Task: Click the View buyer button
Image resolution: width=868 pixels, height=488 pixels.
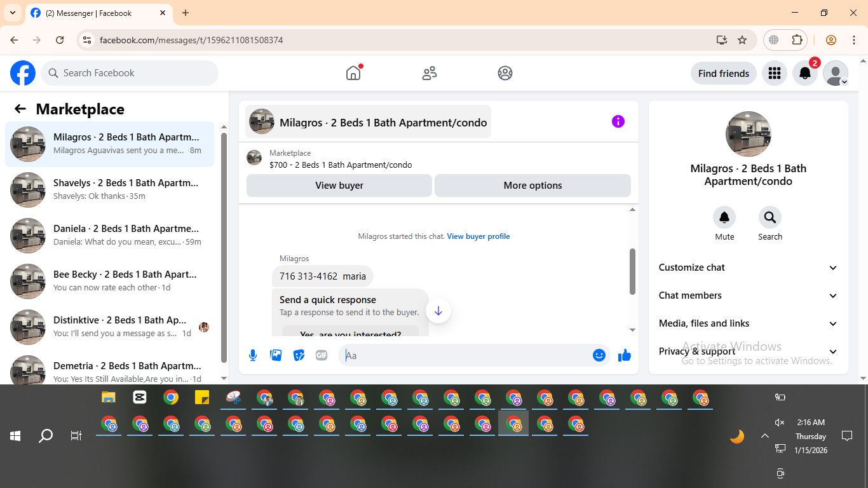Action: tap(339, 186)
